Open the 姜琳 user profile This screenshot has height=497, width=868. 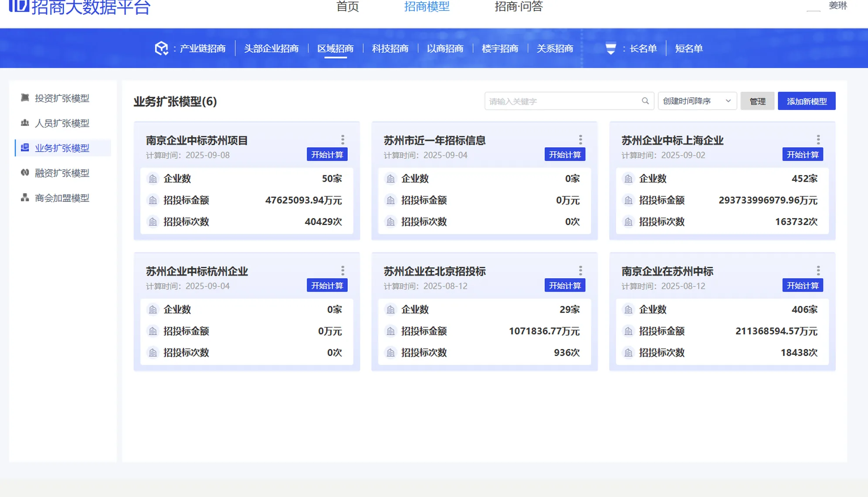pyautogui.click(x=837, y=6)
